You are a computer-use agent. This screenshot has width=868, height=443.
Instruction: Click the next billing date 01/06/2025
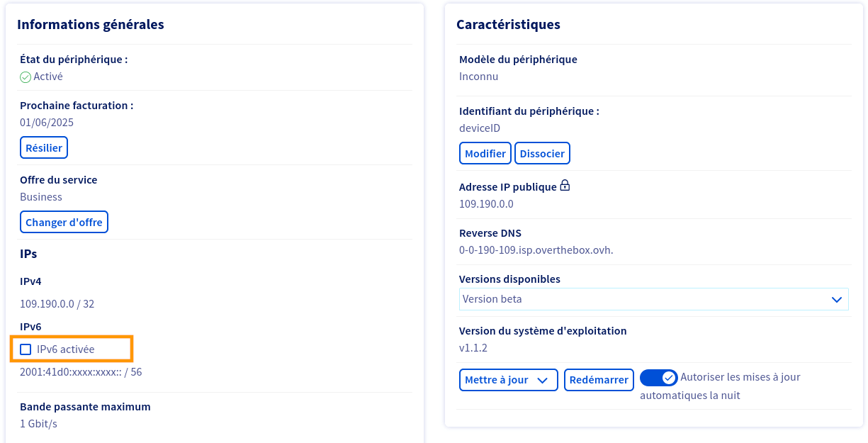coord(47,123)
